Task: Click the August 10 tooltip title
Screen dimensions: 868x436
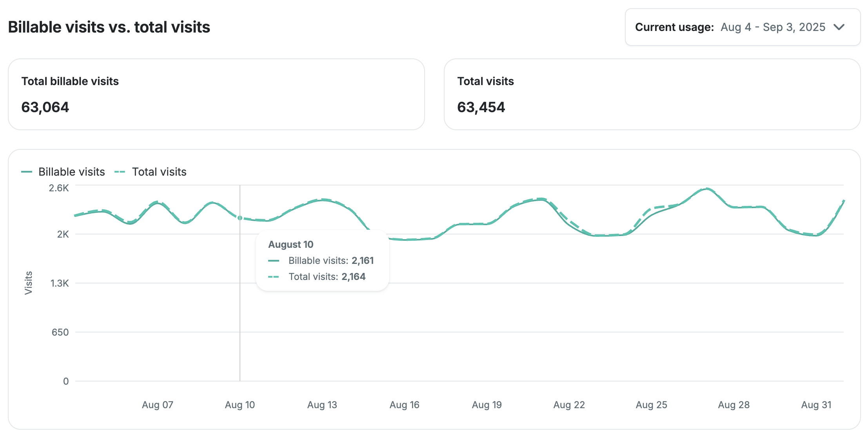Action: tap(291, 244)
